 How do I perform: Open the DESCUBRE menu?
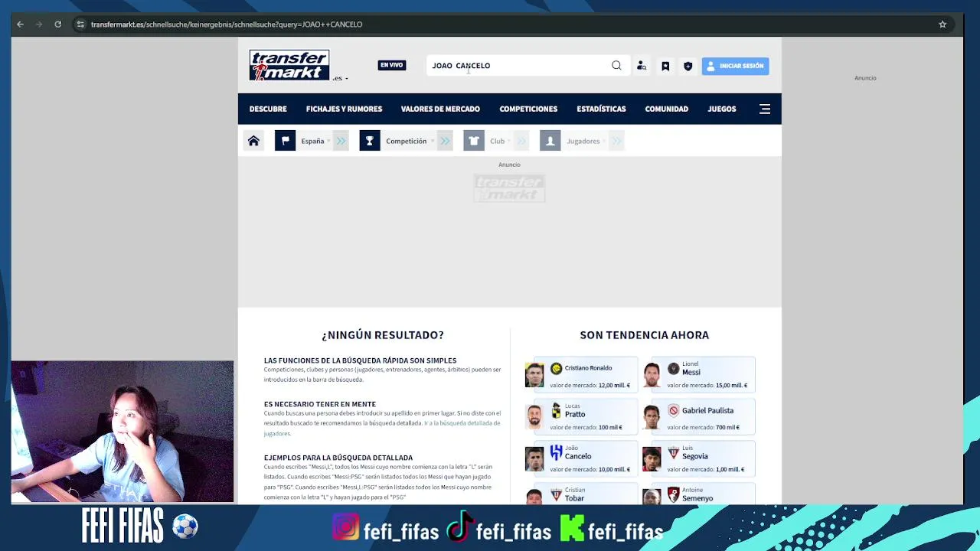pos(268,109)
